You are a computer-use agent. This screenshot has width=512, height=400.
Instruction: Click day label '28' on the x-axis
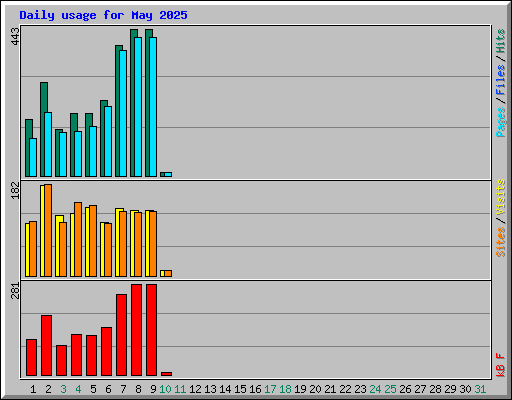[x=435, y=389]
